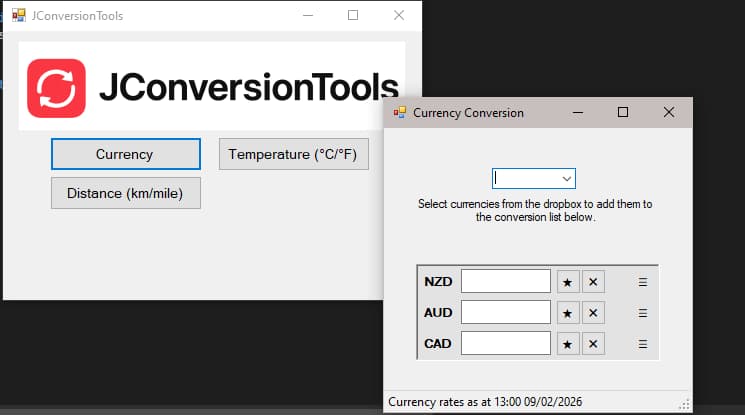The width and height of the screenshot is (745, 415).
Task: Remove NZD row with the X icon
Action: click(593, 282)
